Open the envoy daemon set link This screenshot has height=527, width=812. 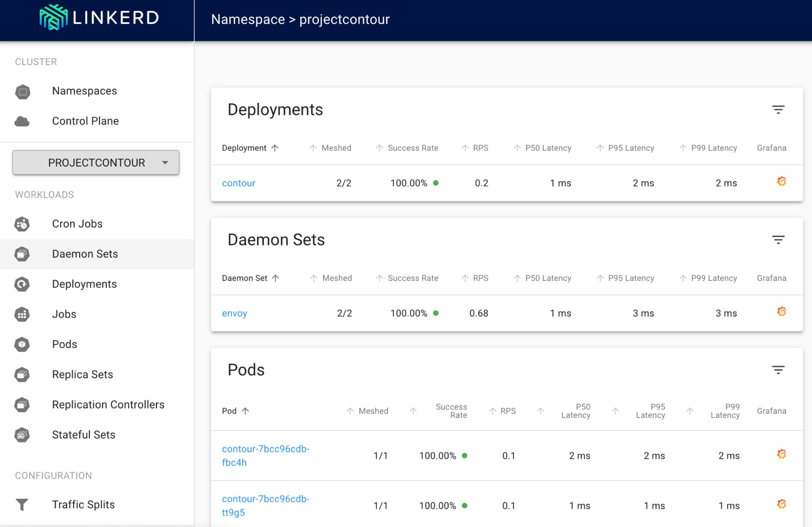click(234, 313)
